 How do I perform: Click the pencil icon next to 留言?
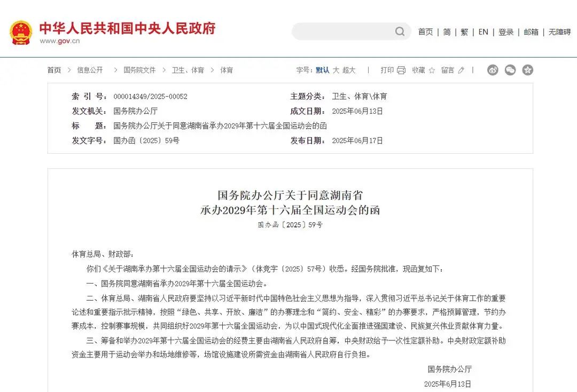click(461, 69)
